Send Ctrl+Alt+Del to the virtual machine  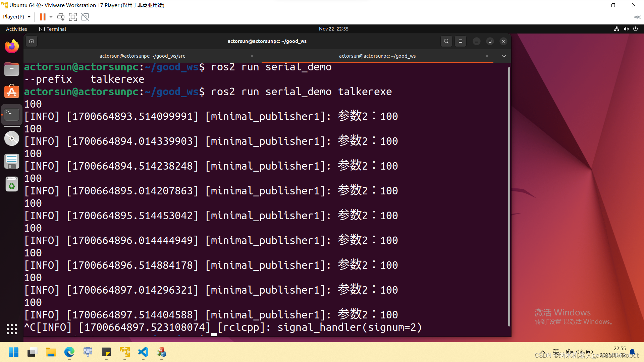tap(61, 17)
